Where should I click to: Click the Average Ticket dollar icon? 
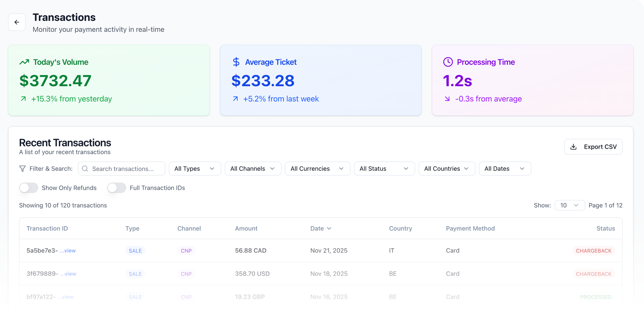[236, 62]
